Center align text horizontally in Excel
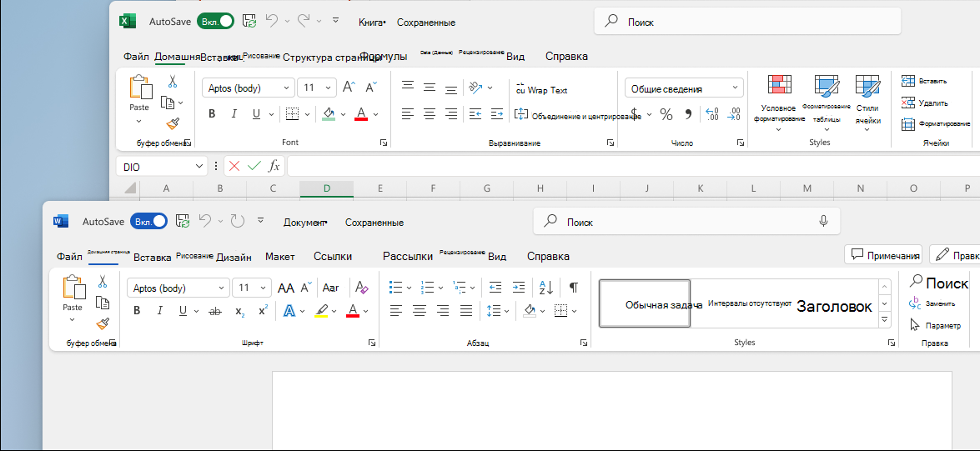The image size is (980, 451). (x=430, y=113)
